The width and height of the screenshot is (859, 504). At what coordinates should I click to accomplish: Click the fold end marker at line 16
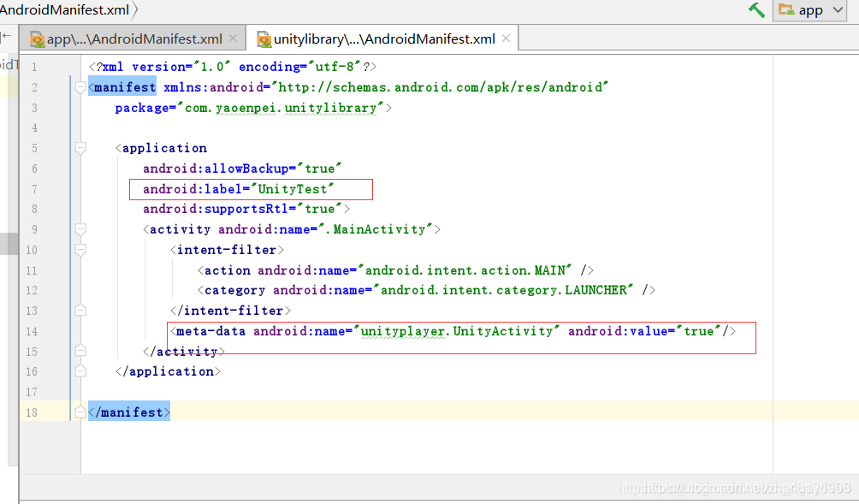pyautogui.click(x=80, y=371)
